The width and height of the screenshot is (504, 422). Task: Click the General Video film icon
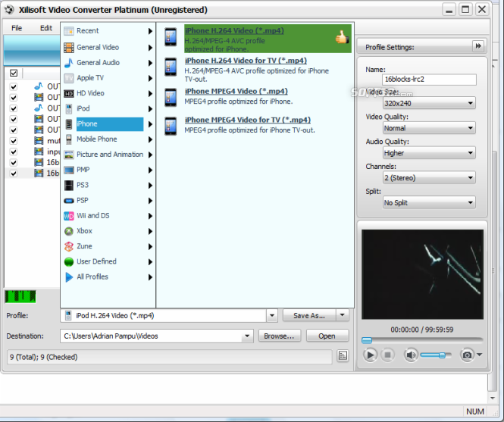69,48
